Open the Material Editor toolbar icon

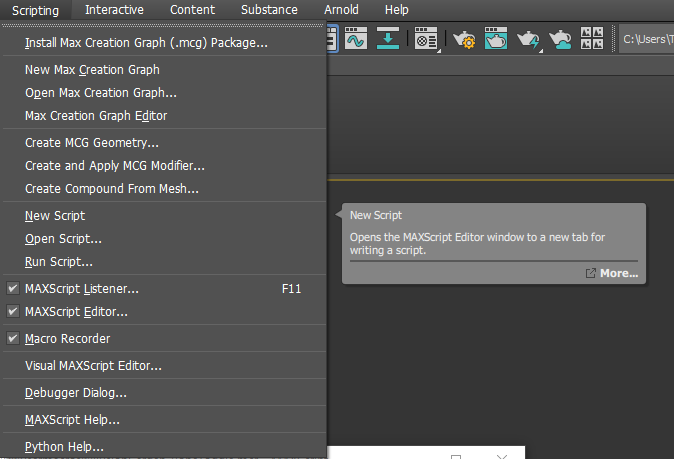click(426, 39)
